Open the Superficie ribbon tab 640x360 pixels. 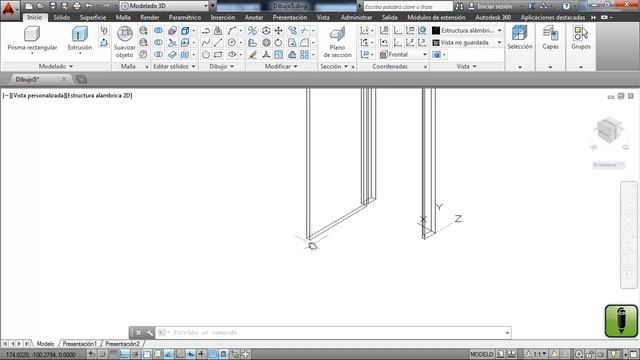(93, 18)
